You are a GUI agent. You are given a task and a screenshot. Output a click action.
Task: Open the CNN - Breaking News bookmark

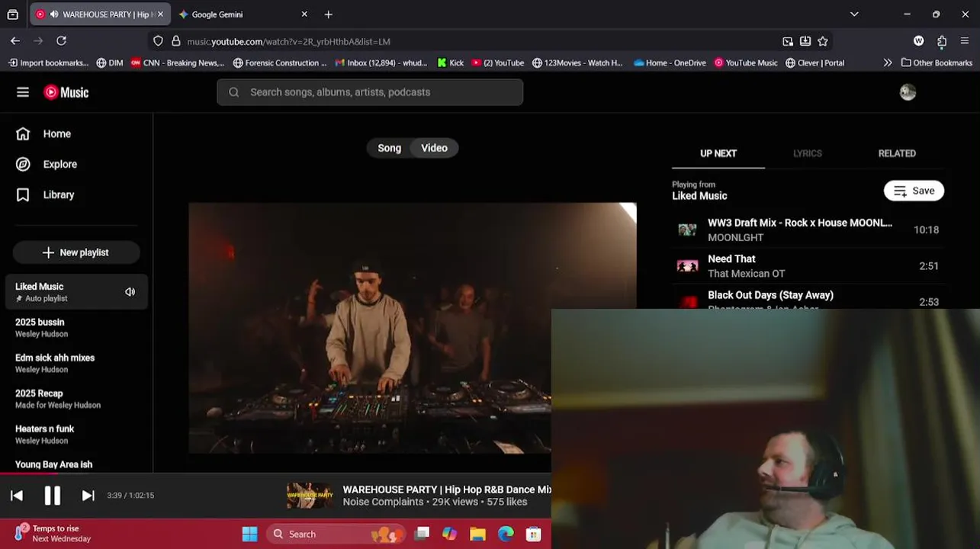177,63
